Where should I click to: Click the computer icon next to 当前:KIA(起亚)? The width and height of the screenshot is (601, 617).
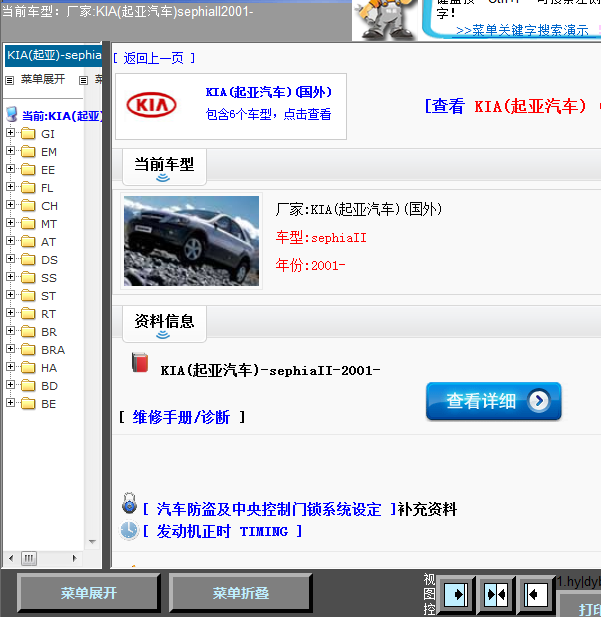click(x=12, y=115)
